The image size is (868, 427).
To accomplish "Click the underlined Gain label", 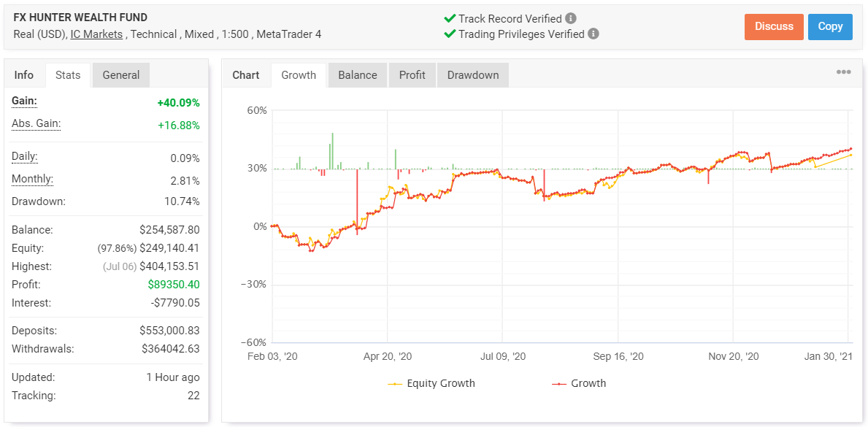I will coord(24,101).
